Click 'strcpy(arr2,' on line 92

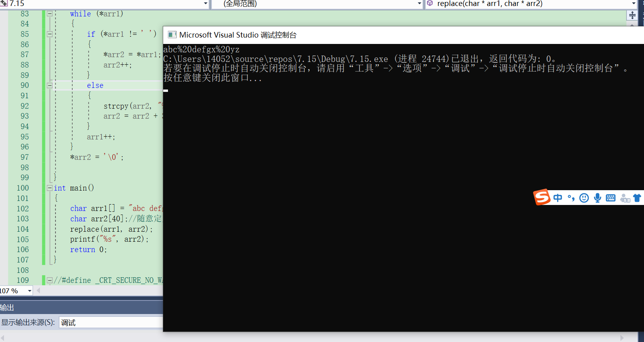pos(128,106)
